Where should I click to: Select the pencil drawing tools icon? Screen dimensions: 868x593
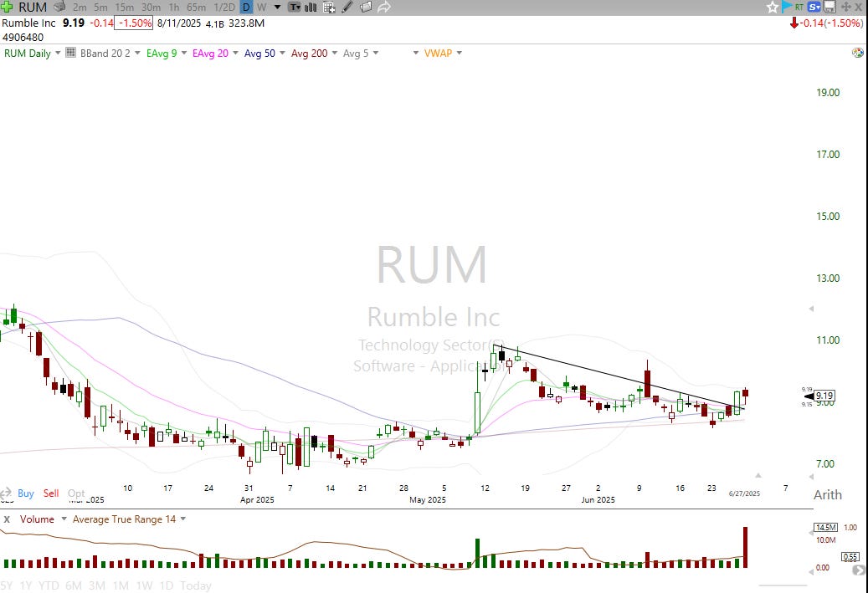click(347, 8)
